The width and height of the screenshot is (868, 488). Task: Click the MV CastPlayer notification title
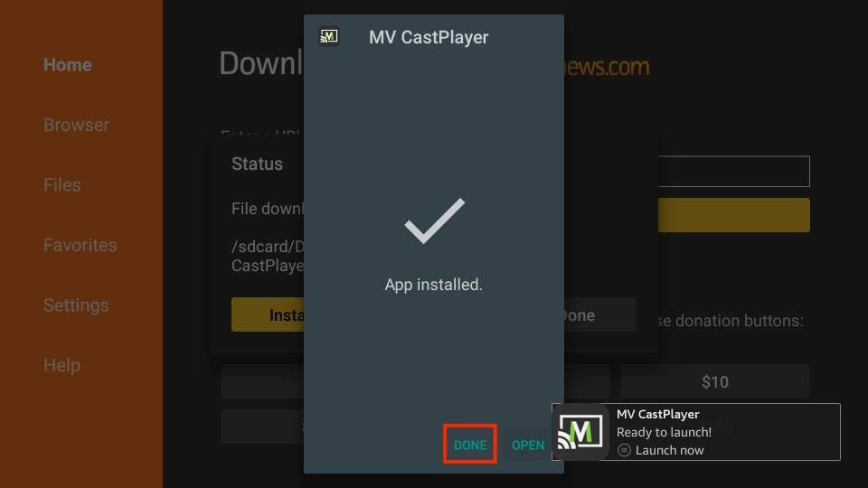coord(657,414)
